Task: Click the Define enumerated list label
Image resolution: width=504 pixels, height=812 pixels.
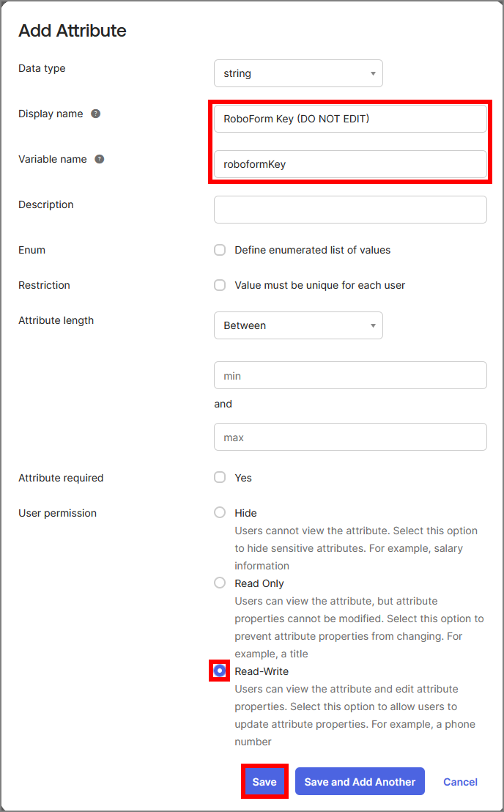Action: 313,251
